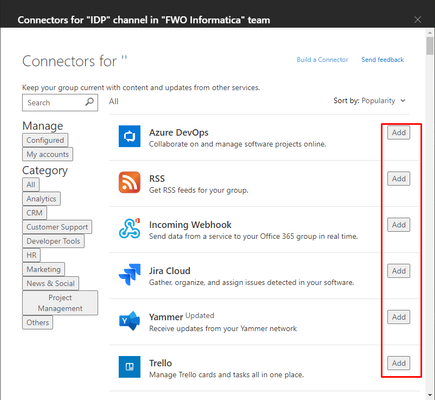Click the Incoming Webhook icon

(129, 228)
